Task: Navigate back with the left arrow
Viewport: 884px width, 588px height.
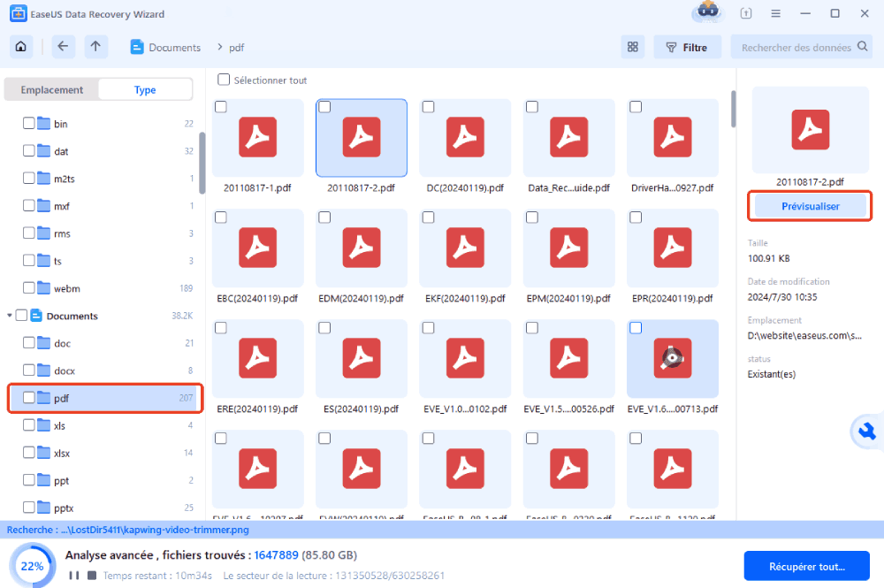Action: tap(63, 47)
